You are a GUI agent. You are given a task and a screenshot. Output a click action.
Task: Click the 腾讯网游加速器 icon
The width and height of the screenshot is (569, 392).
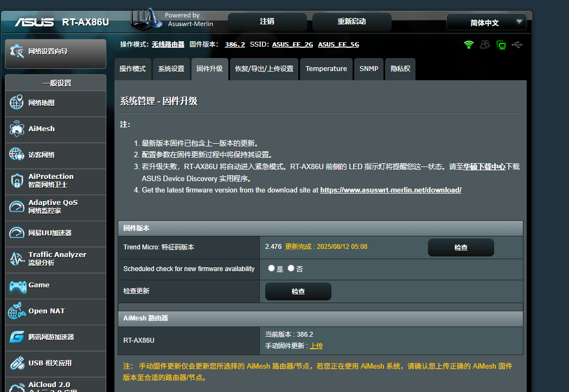tap(17, 337)
